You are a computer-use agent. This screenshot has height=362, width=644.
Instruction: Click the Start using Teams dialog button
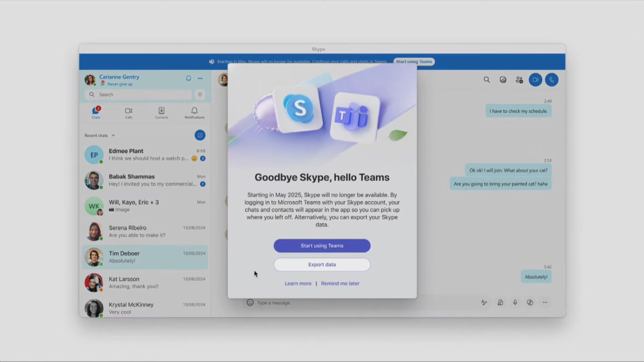[322, 246]
